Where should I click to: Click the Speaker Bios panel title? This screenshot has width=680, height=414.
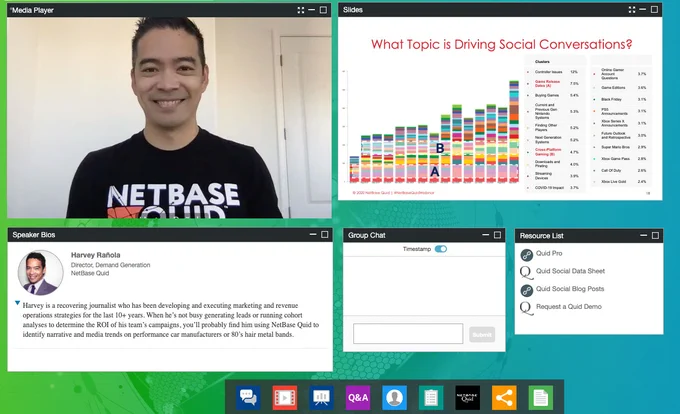pos(34,235)
